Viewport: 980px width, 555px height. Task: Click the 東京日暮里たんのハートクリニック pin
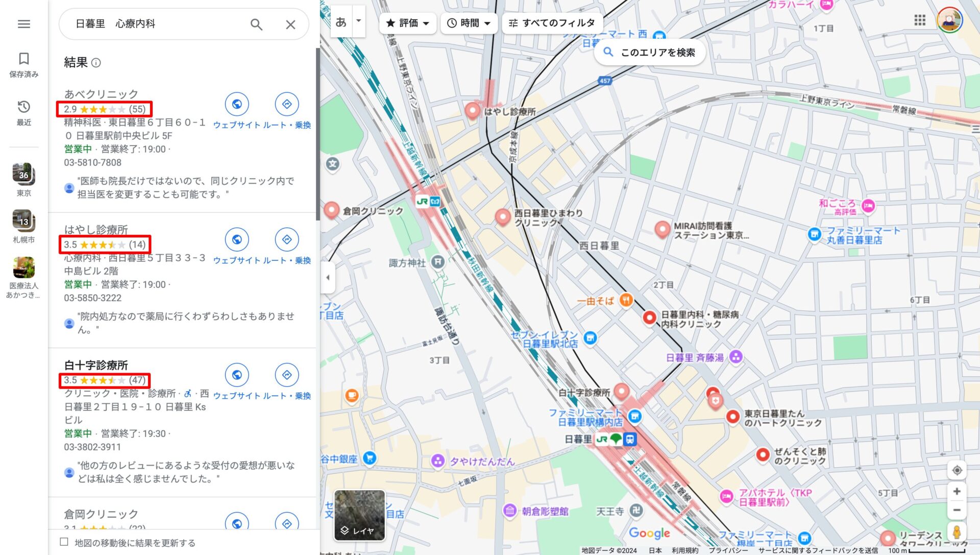point(733,417)
